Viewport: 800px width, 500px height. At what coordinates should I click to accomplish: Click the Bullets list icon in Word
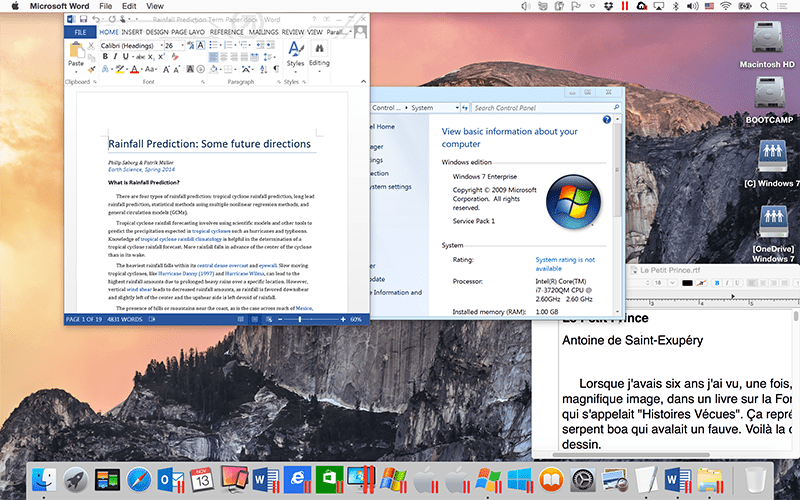(x=215, y=45)
